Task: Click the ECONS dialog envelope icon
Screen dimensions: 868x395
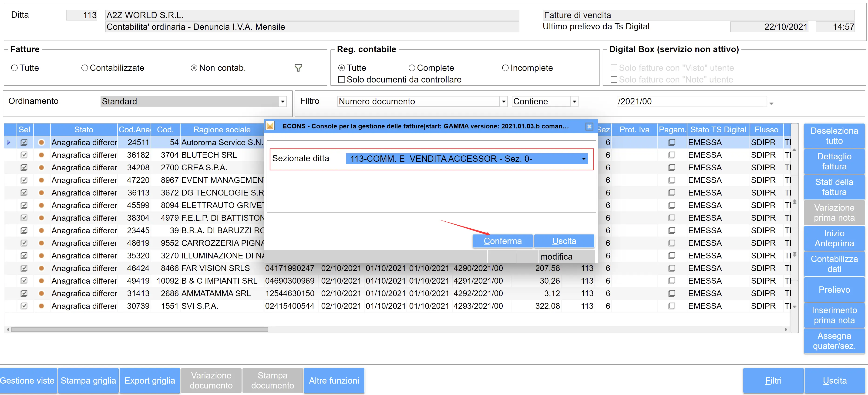Action: tap(270, 126)
